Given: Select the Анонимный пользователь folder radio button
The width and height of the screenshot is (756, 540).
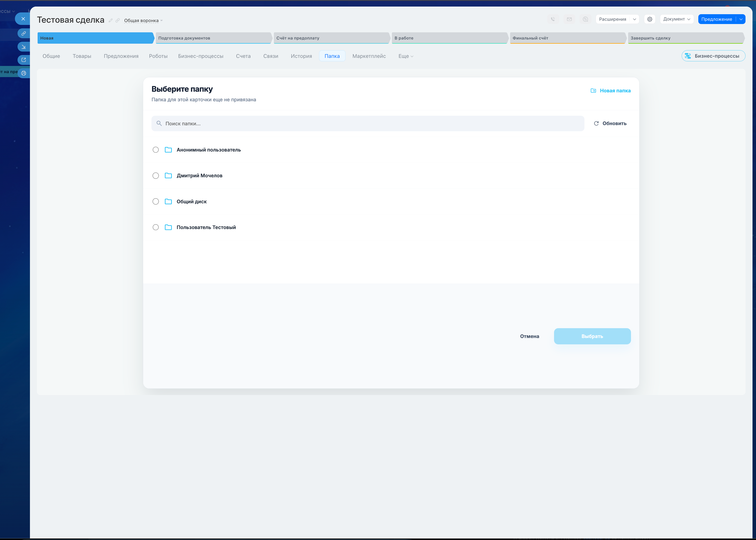Looking at the screenshot, I should [156, 150].
